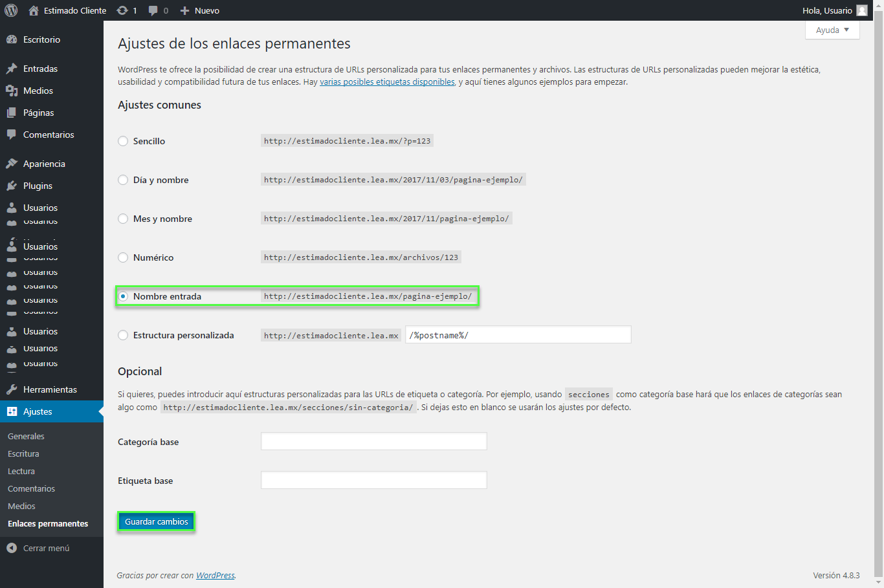The height and width of the screenshot is (588, 884).
Task: Click Guardar cambios button
Action: click(x=156, y=521)
